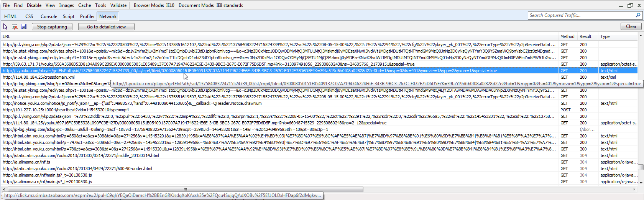Screen dimensions: 644x200
Task: Click the save captured traffic icon
Action: pos(24,26)
